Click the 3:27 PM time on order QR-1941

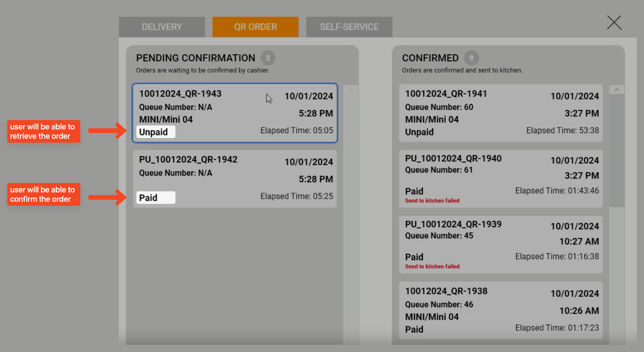tap(582, 113)
